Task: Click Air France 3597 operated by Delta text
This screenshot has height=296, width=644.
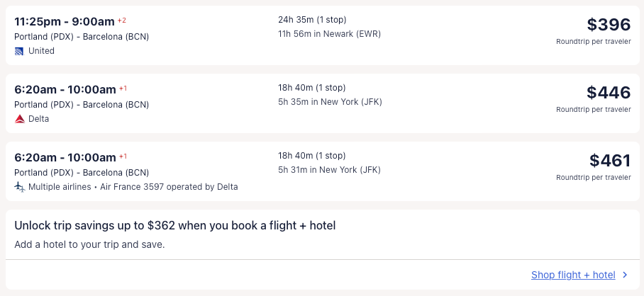Action: click(x=169, y=187)
